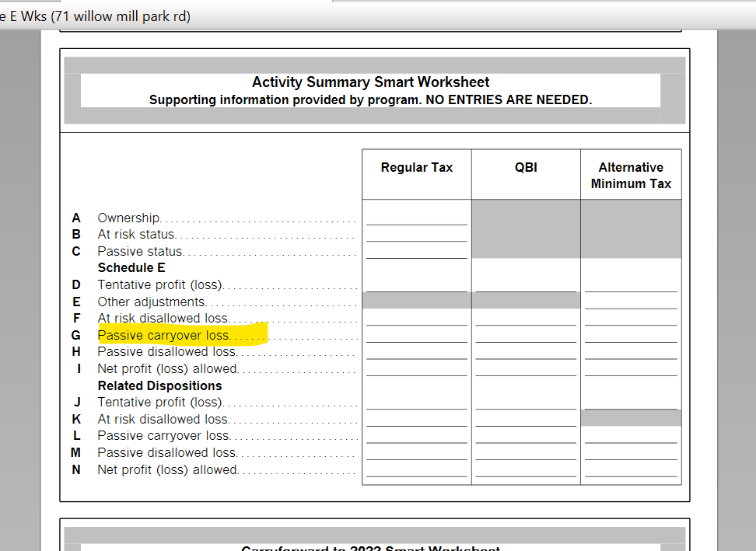Click the 'Activity Summary Smart Worksheet' heading

[370, 82]
